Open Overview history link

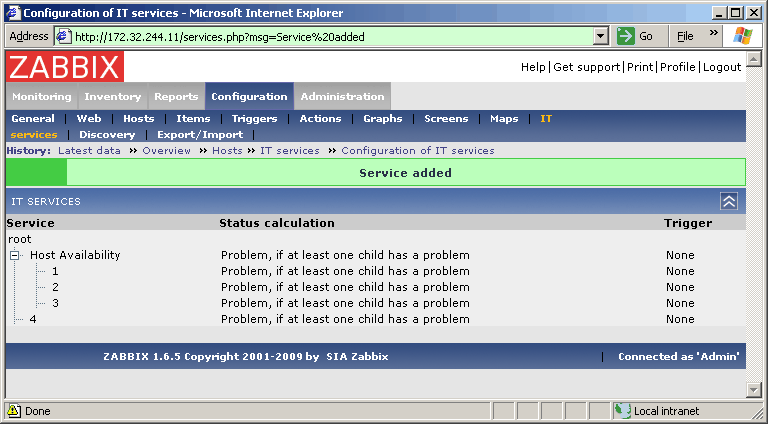(x=167, y=151)
